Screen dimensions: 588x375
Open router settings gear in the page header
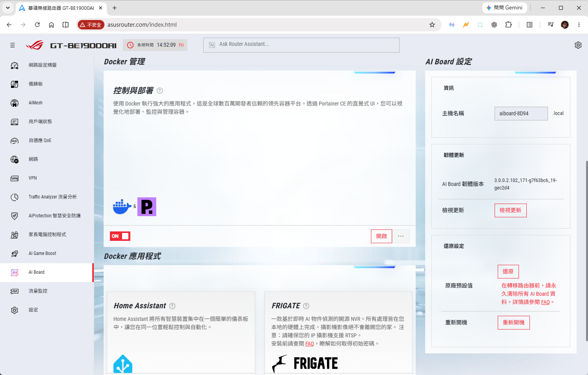pyautogui.click(x=578, y=45)
